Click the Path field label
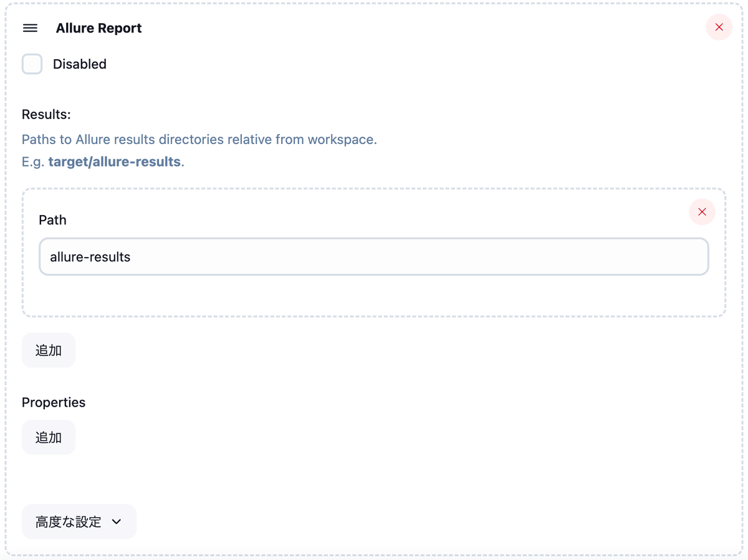The image size is (748, 560). coord(52,220)
